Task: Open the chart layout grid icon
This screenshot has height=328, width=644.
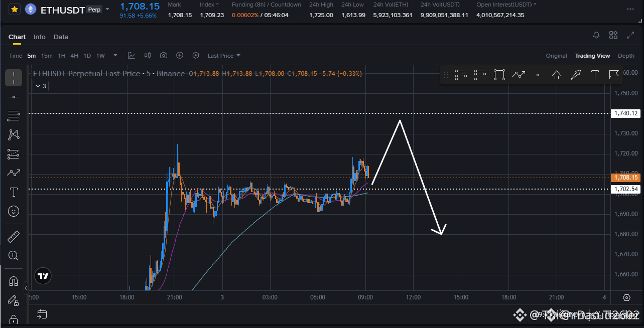Action: click(613, 35)
